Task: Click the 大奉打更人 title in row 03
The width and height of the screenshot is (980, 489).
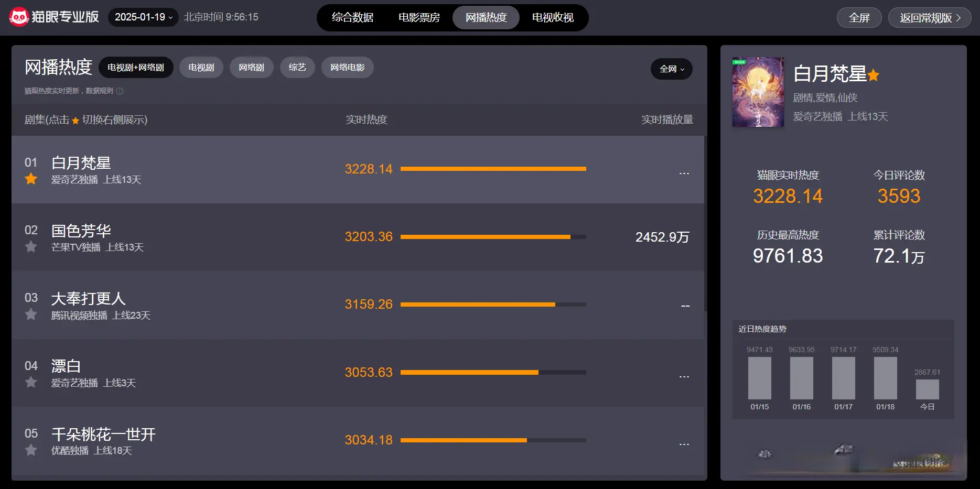Action: pyautogui.click(x=88, y=299)
